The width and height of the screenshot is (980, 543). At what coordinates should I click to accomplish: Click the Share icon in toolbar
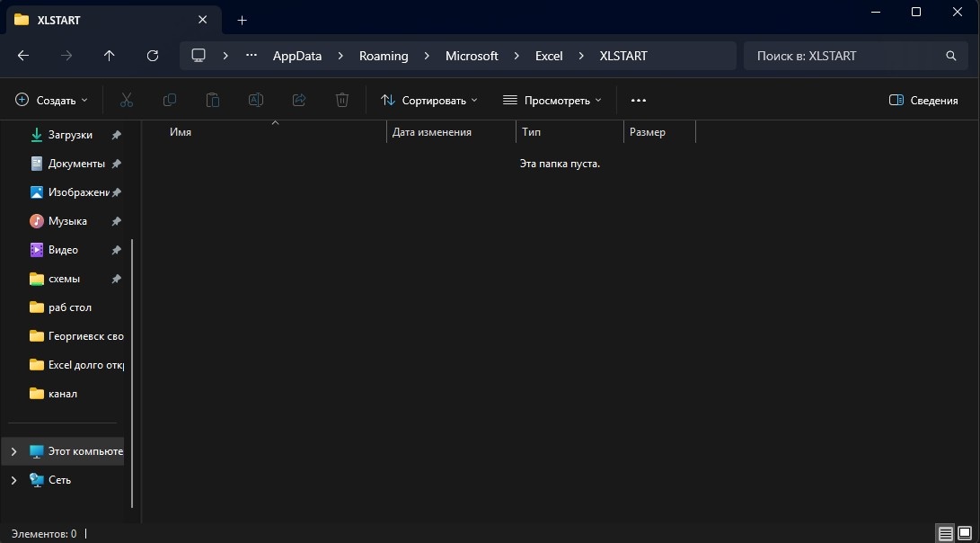tap(299, 100)
